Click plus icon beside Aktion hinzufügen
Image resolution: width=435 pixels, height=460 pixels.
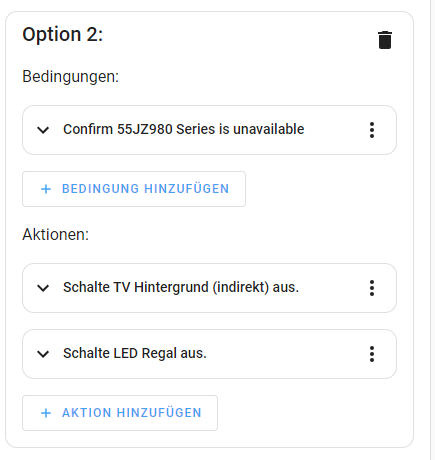[46, 413]
